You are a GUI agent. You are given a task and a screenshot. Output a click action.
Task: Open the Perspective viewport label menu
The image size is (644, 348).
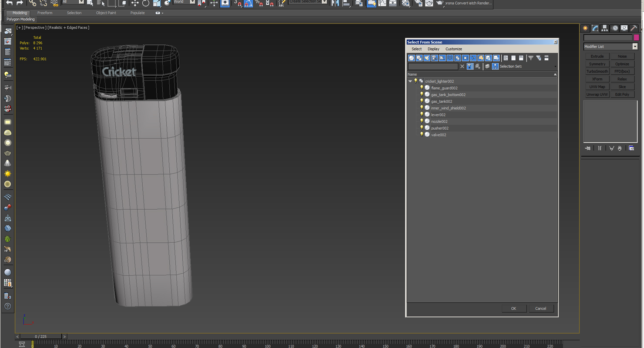[34, 27]
